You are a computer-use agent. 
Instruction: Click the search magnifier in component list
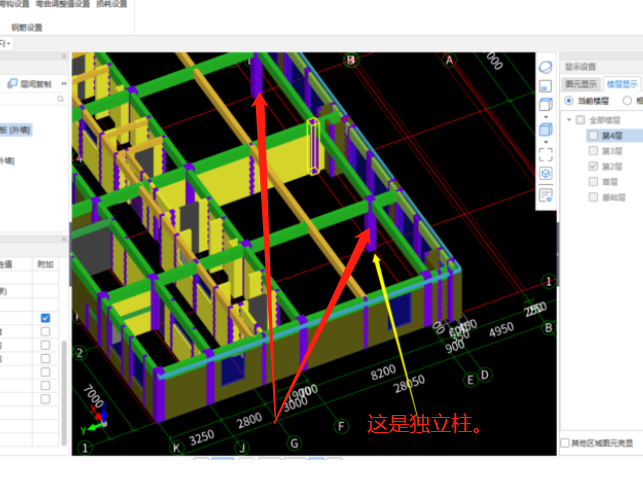(x=60, y=100)
